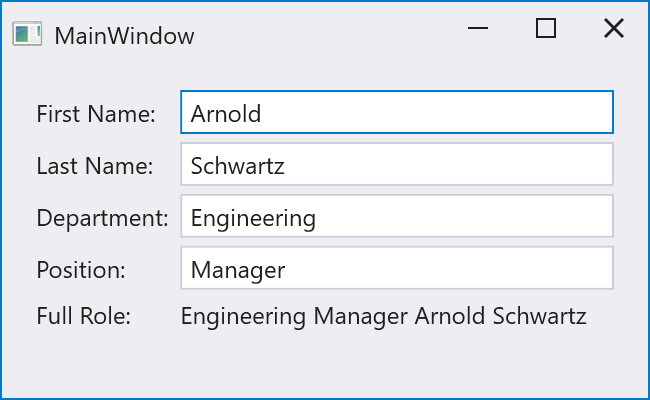Click "Schwartz" in the Full Role output text
This screenshot has height=400, width=650.
[x=540, y=317]
